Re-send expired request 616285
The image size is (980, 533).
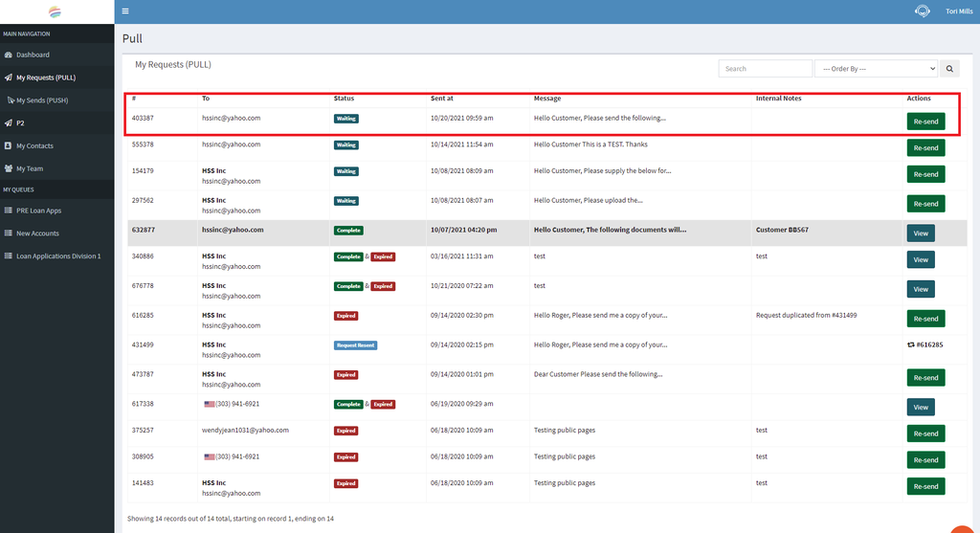click(925, 318)
